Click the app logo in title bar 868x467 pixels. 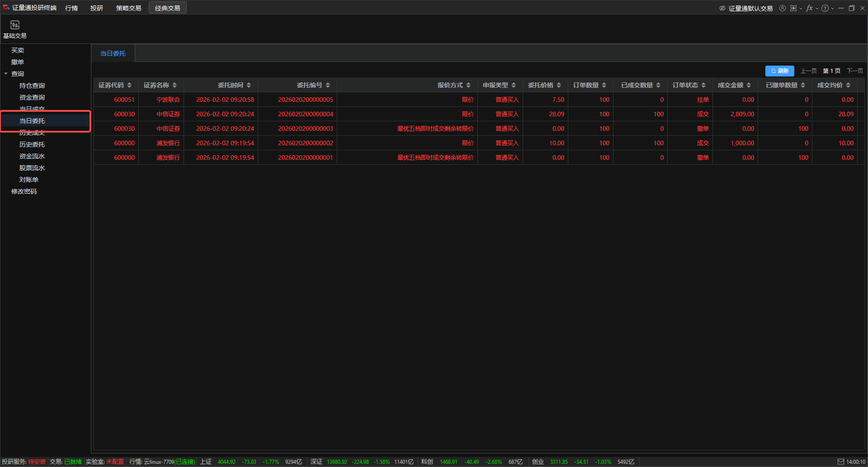click(x=6, y=8)
